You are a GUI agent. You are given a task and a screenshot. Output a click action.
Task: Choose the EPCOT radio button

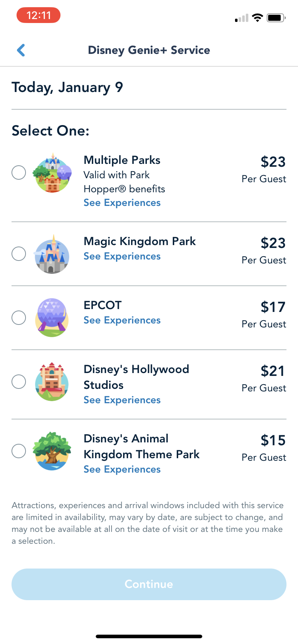click(19, 318)
